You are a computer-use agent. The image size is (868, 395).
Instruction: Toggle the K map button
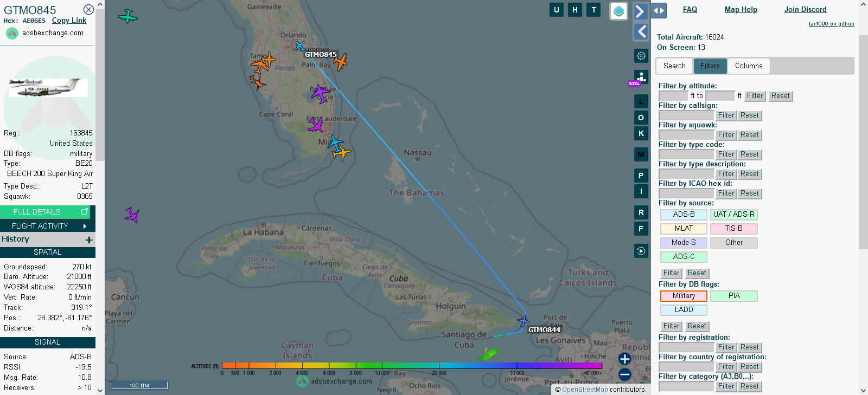641,133
